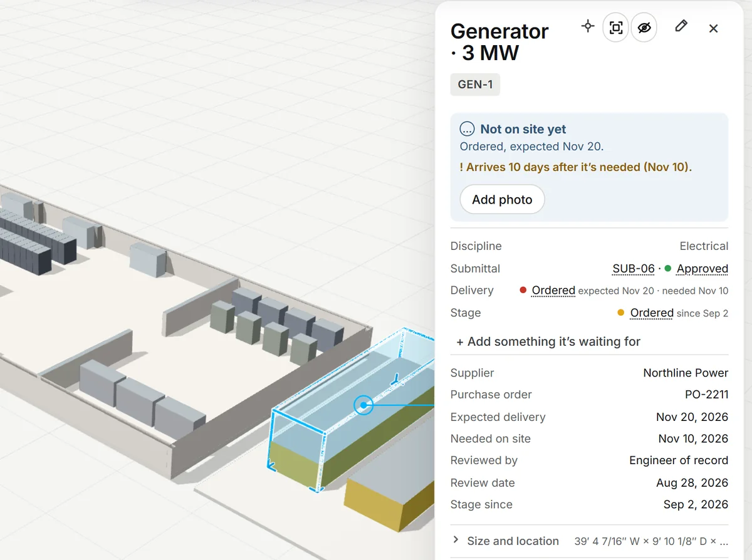This screenshot has height=560, width=752.
Task: Click the Ordered, expected Nov 20 text
Action: click(531, 147)
